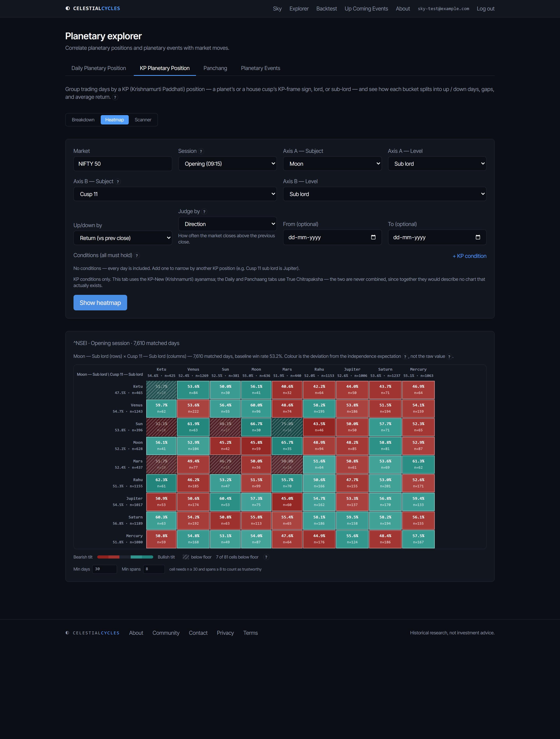Click the footer CelestialCycles logo icon

click(x=67, y=633)
